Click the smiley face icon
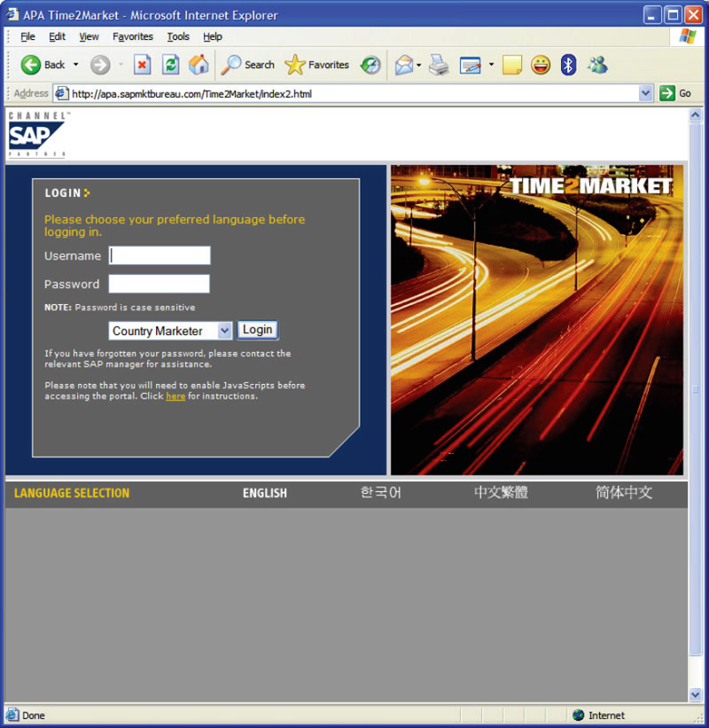Viewport: 709px width, 728px height. [x=541, y=65]
